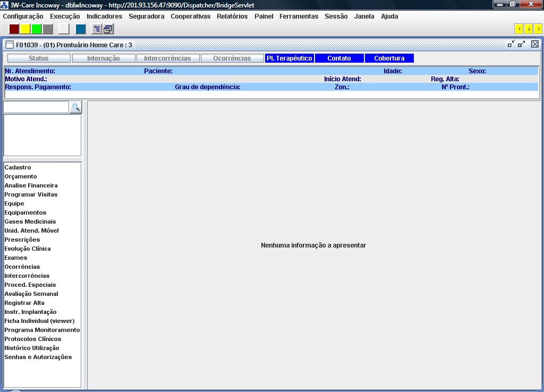Screen dimensions: 544x392
Task: Click the top Intercorrências button
Action: pyautogui.click(x=167, y=58)
